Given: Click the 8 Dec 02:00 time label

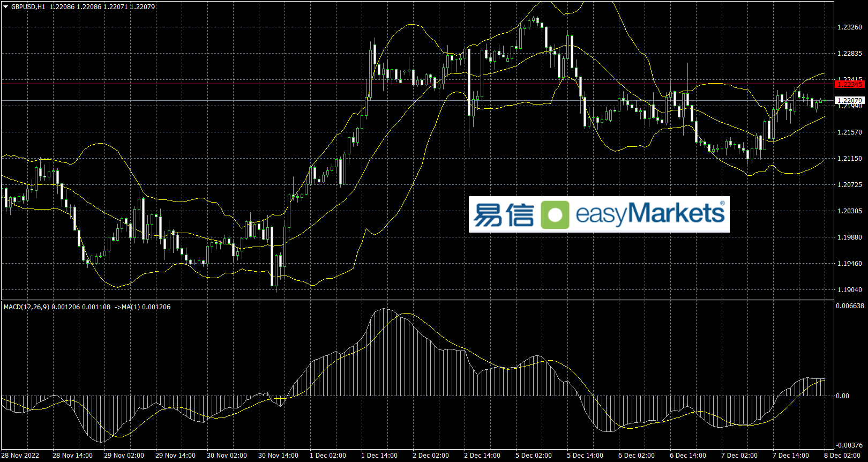Looking at the screenshot, I should tap(842, 456).
